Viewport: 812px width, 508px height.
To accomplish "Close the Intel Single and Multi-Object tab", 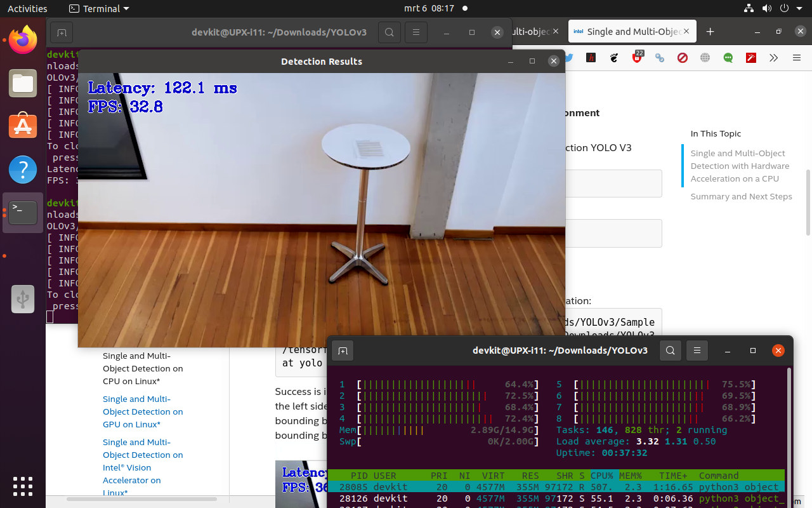I will [x=686, y=31].
